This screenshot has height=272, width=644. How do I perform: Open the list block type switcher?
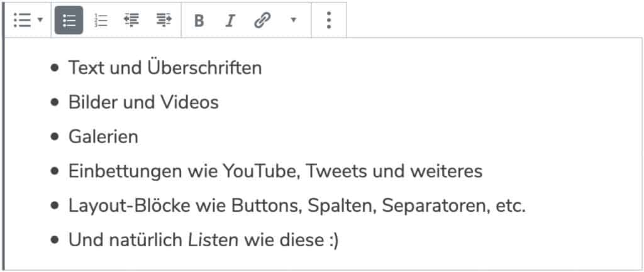[x=28, y=20]
